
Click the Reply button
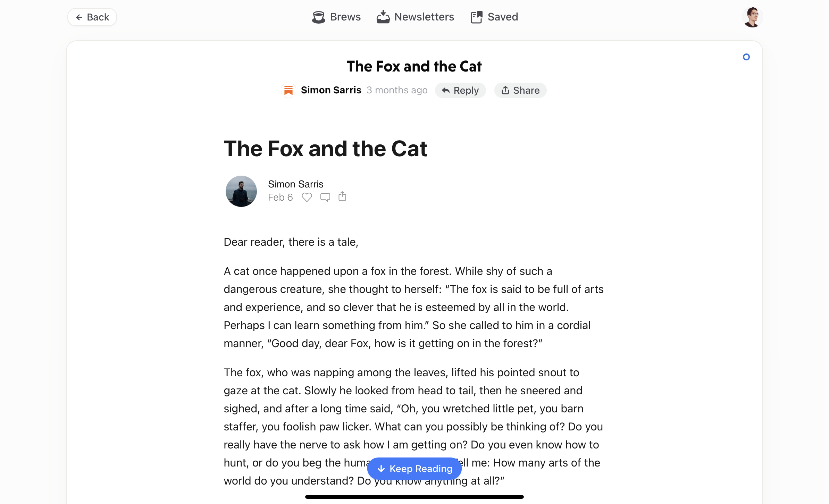[460, 90]
